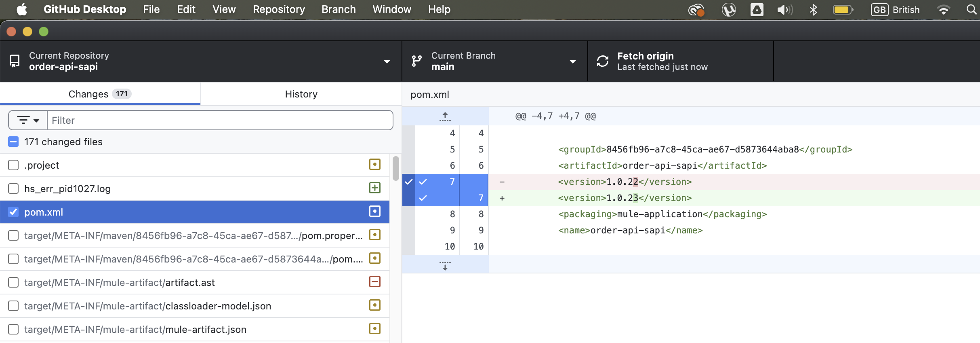
Task: Open the Apple menu
Action: pos(22,9)
